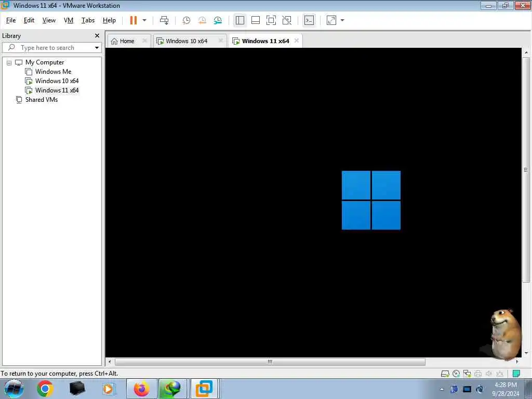Toggle Unity mode icon
Image resolution: width=532 pixels, height=399 pixels.
287,20
